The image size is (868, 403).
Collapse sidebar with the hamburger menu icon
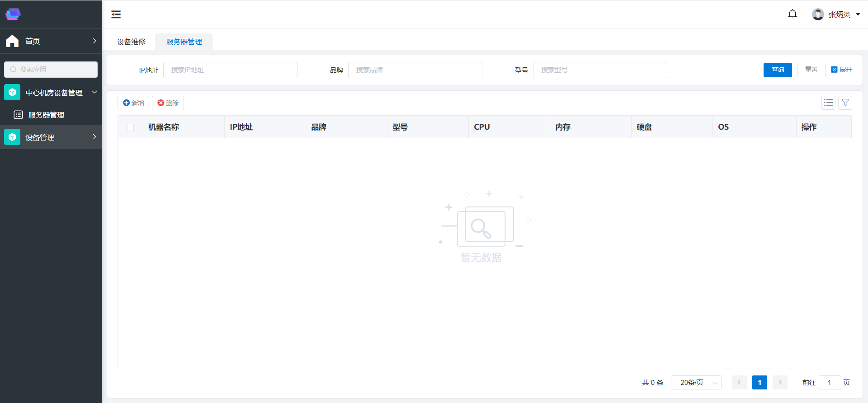(116, 14)
